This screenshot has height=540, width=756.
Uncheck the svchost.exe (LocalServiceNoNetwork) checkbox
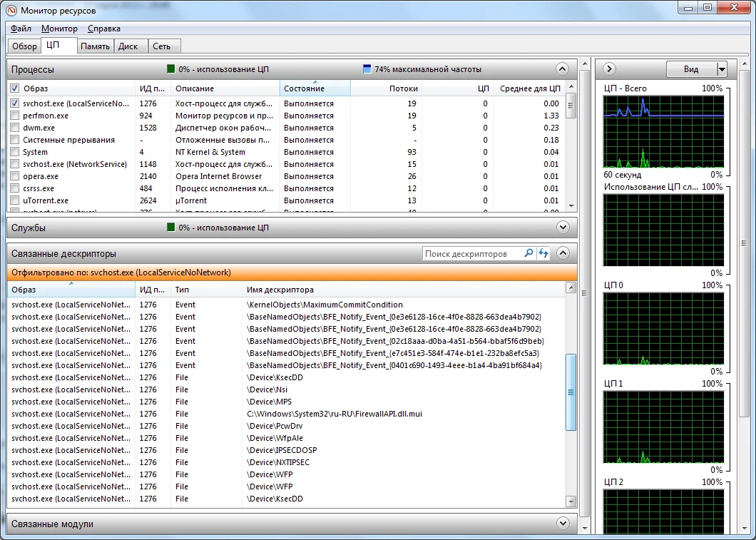[x=15, y=103]
